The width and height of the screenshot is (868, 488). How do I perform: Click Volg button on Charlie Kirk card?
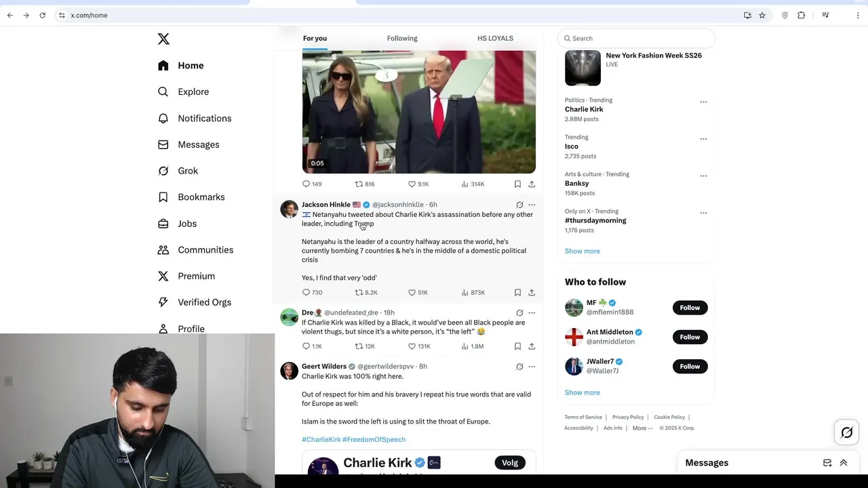(510, 462)
